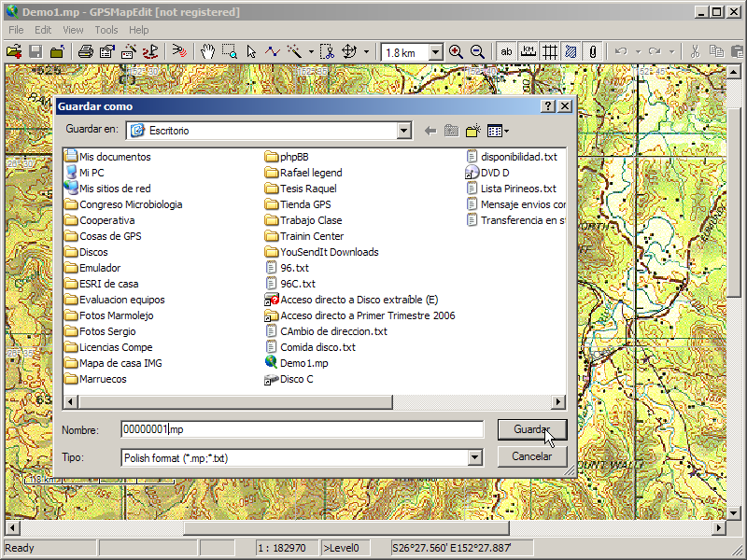
Task: Go back using the dialog's green arrow
Action: click(430, 131)
